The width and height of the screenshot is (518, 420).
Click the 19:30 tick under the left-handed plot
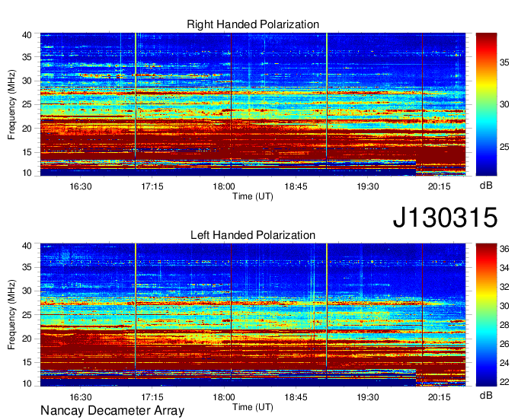368,397
